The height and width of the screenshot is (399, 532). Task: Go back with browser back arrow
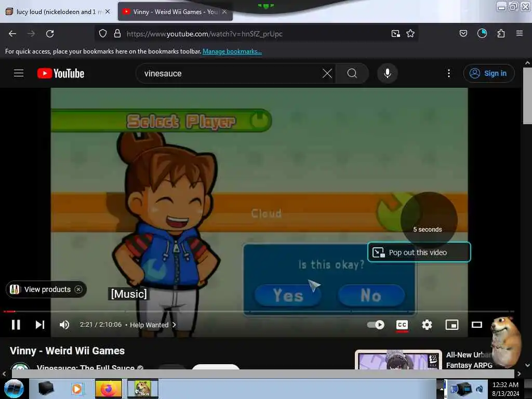point(12,34)
